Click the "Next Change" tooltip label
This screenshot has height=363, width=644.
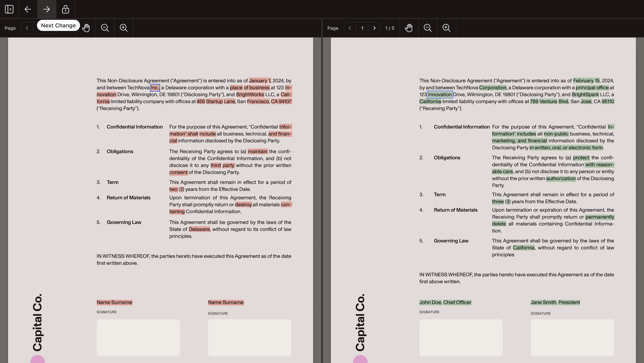(58, 25)
